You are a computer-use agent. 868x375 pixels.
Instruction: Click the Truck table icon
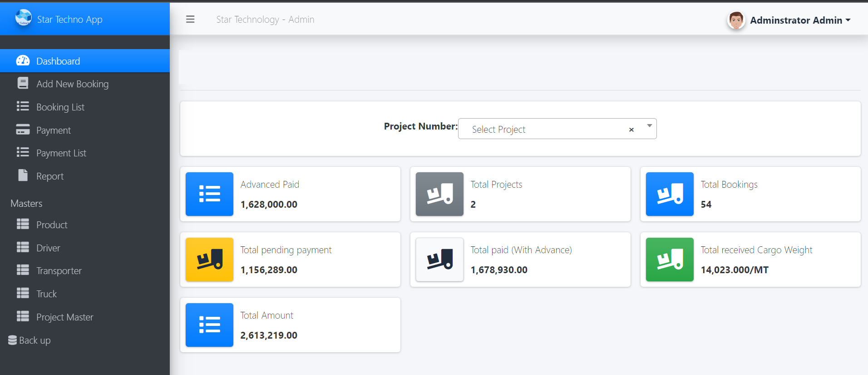tap(23, 293)
